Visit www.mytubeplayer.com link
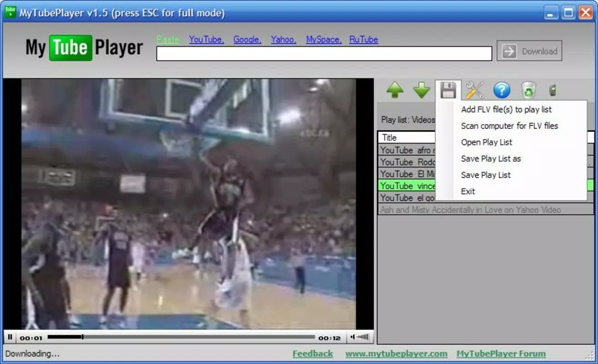The image size is (598, 364). pyautogui.click(x=396, y=354)
